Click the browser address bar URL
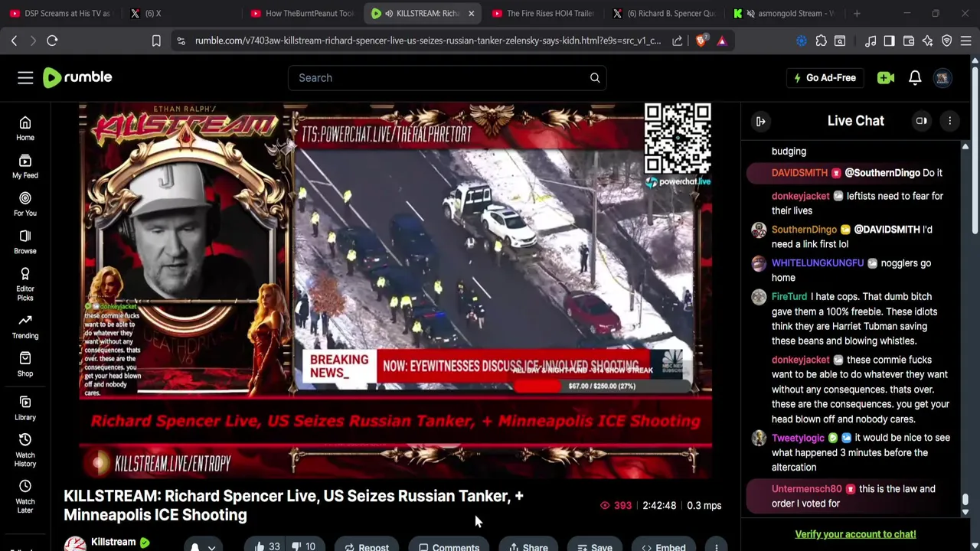This screenshot has height=551, width=980. [427, 41]
